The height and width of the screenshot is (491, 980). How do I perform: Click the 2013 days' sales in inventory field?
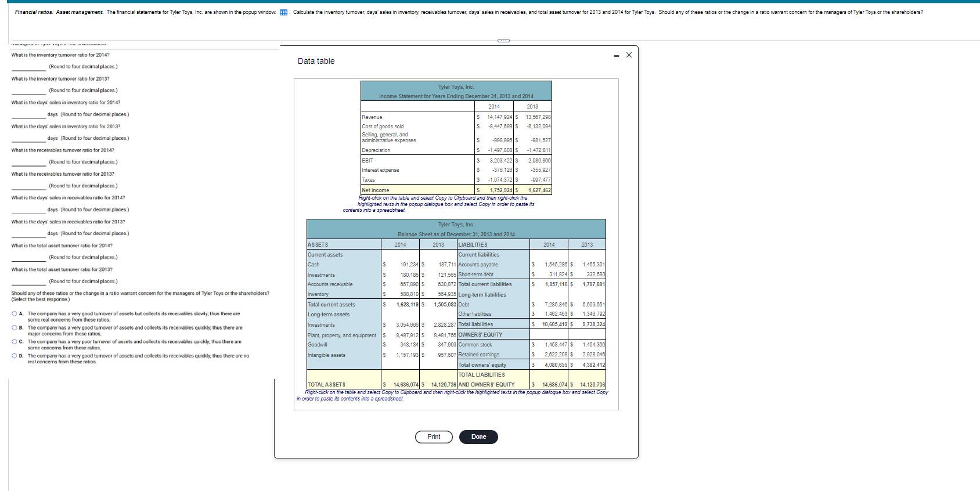click(x=29, y=138)
